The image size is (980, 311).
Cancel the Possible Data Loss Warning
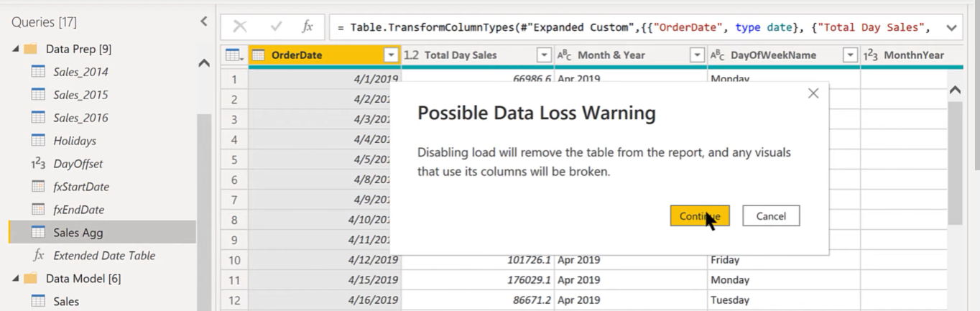click(x=770, y=216)
